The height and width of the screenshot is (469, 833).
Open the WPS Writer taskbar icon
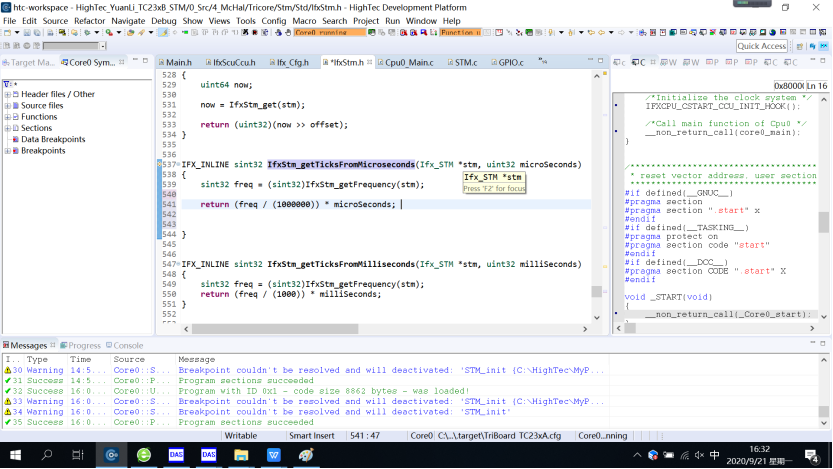[274, 455]
